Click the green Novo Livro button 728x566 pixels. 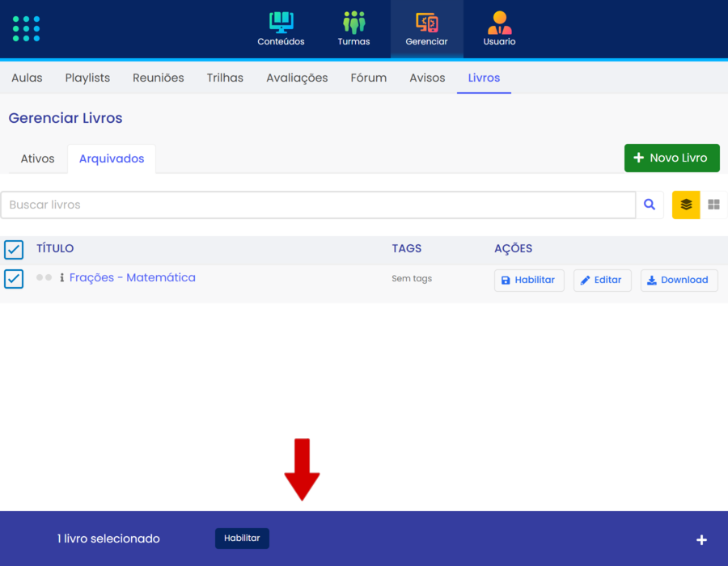(671, 158)
